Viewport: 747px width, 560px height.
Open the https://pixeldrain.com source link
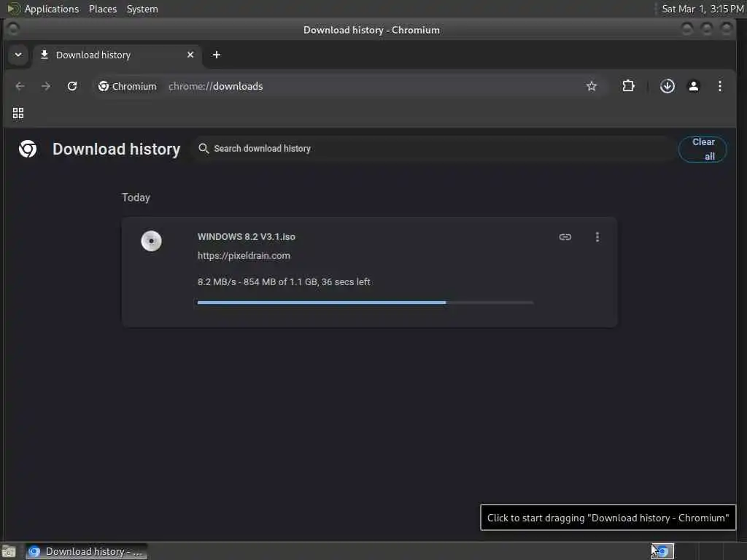[244, 256]
